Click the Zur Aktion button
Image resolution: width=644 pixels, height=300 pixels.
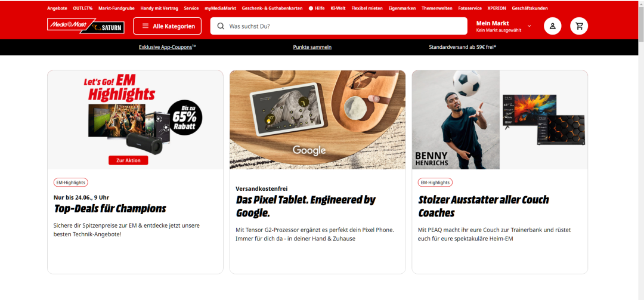point(128,160)
